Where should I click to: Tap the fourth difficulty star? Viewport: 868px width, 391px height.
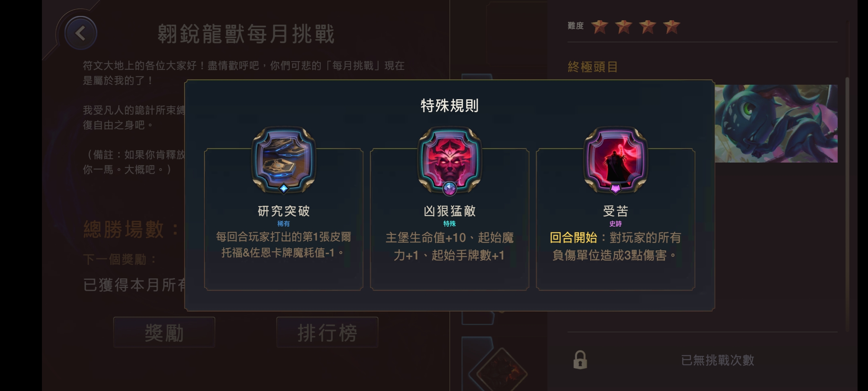click(x=672, y=26)
